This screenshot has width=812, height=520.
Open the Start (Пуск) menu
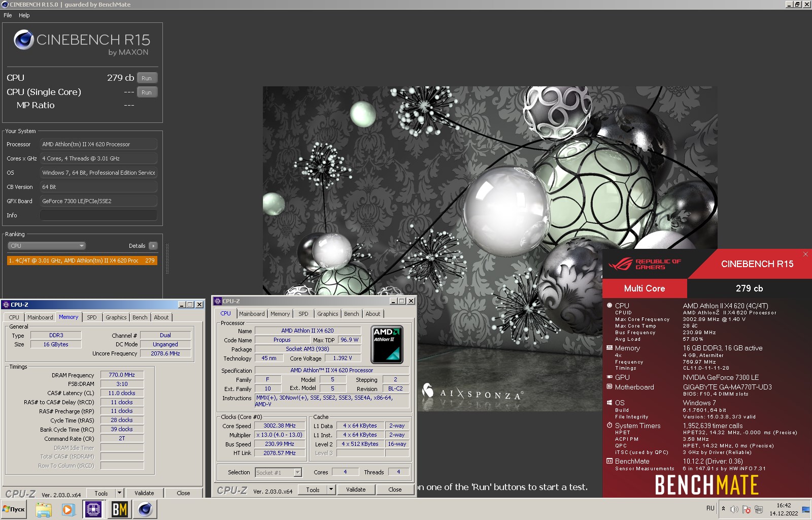(x=14, y=509)
